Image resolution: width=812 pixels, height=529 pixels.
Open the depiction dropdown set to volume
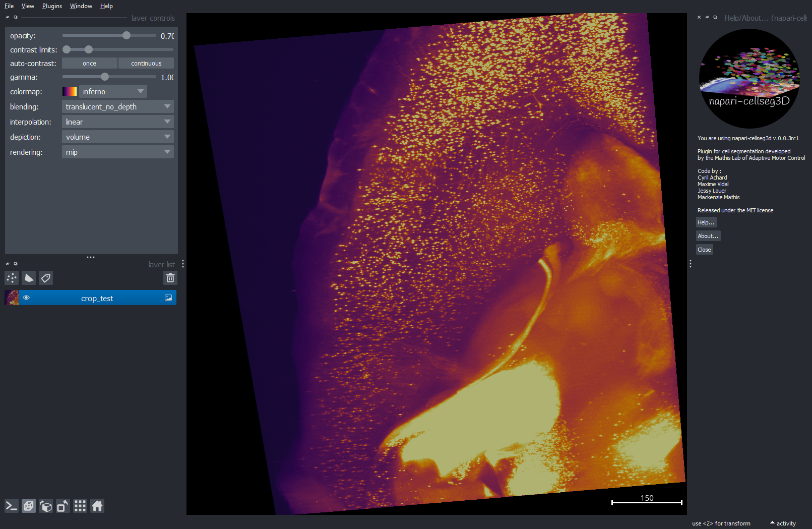click(x=118, y=137)
